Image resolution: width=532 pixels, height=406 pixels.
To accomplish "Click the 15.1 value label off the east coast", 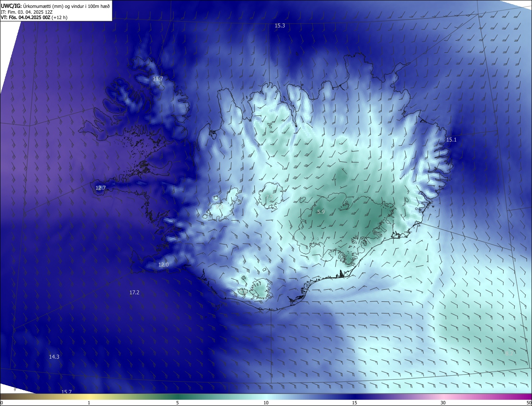I will (x=451, y=140).
